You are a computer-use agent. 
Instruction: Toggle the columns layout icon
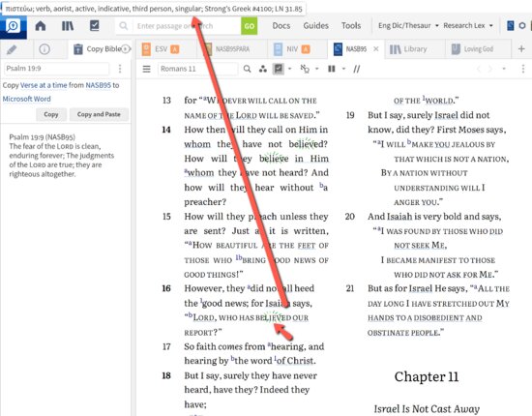coord(332,70)
